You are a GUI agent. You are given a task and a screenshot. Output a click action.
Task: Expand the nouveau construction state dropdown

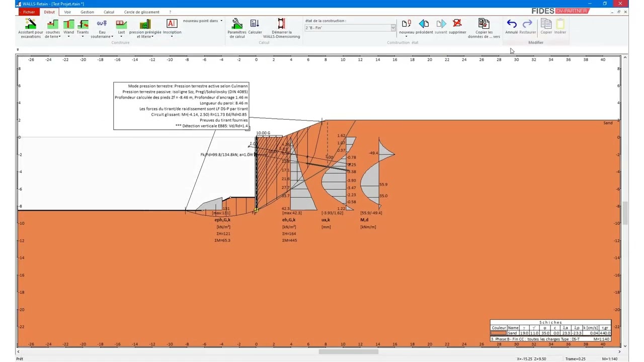407,36
